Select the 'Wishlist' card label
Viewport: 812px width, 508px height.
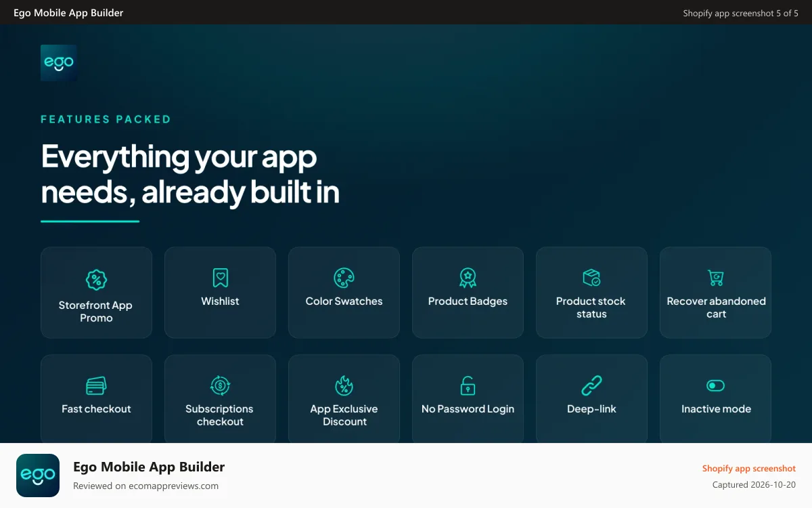pyautogui.click(x=220, y=301)
